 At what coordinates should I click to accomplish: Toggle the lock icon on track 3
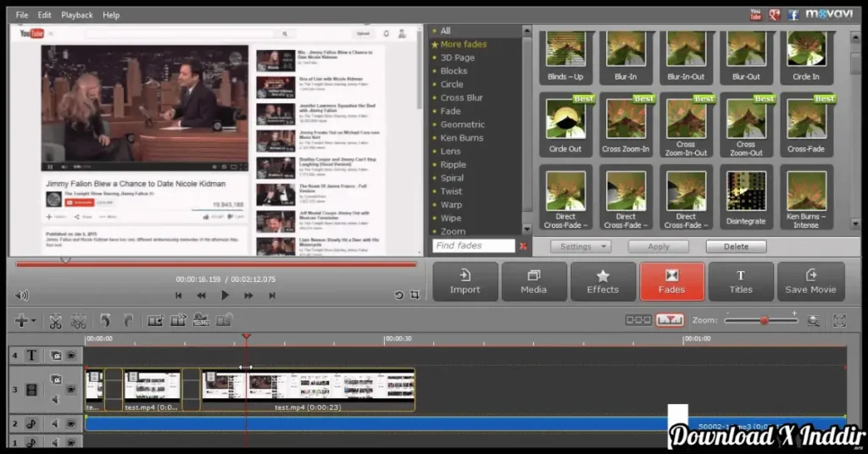(56, 379)
